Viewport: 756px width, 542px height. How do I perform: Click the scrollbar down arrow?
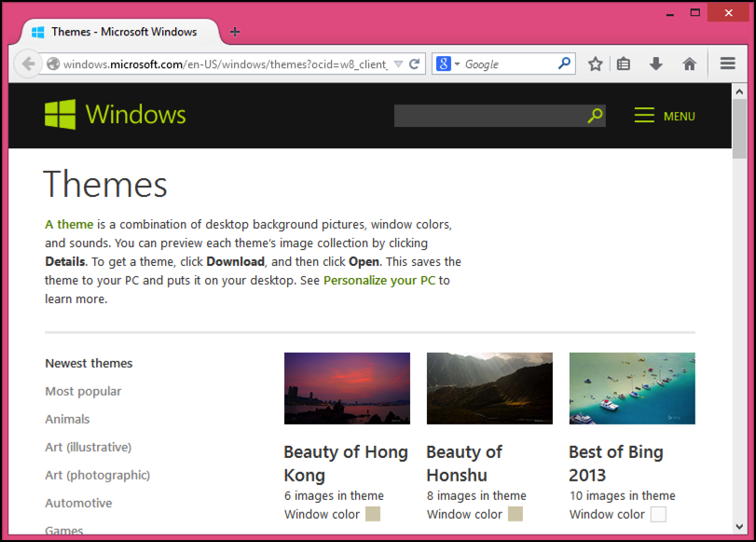click(x=739, y=527)
